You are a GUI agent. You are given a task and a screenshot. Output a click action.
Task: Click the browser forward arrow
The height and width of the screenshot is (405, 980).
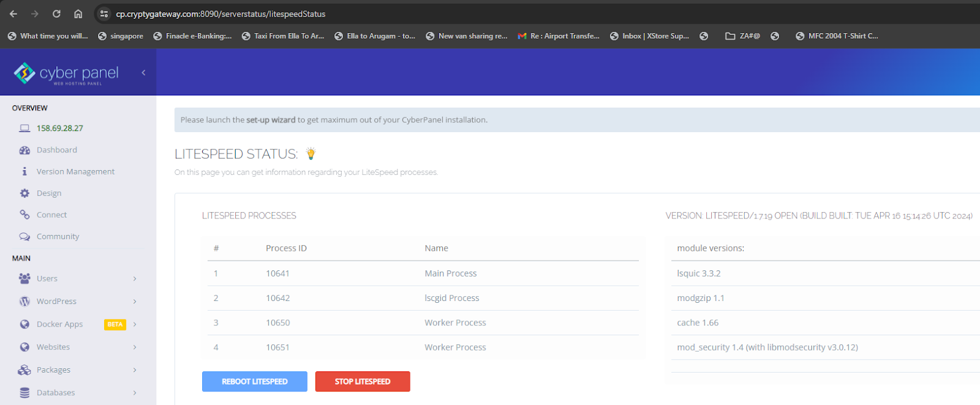coord(35,13)
